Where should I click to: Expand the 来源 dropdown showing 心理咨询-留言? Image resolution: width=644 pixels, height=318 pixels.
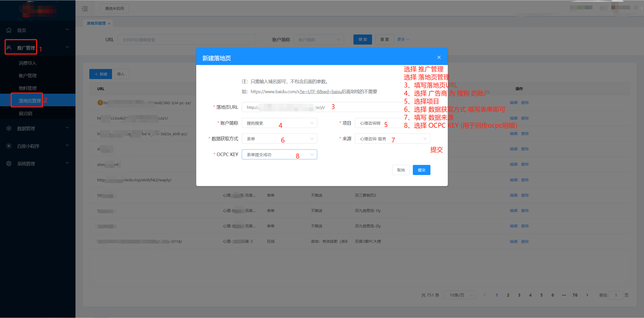pyautogui.click(x=392, y=139)
